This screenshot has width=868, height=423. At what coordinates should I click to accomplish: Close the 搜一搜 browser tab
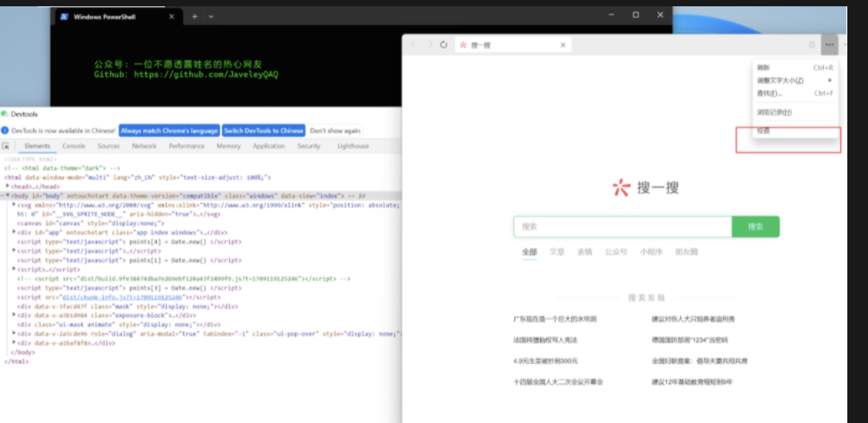click(x=563, y=45)
